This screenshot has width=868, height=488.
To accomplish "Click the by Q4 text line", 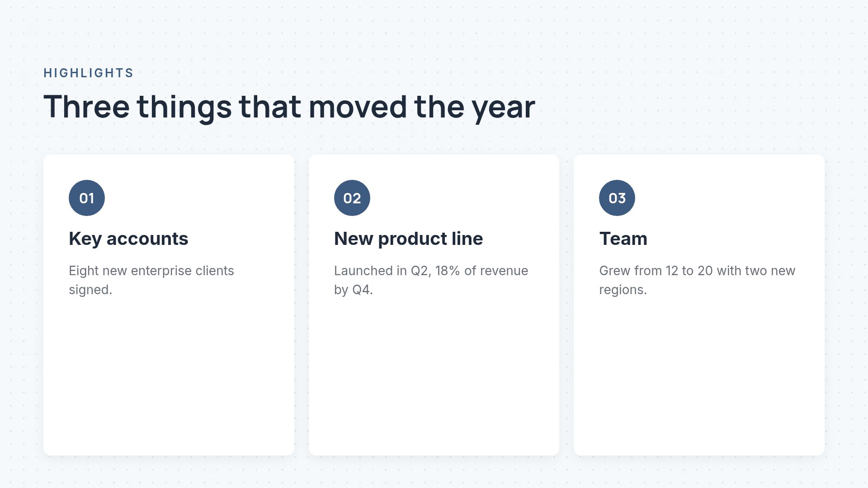I will pyautogui.click(x=354, y=290).
